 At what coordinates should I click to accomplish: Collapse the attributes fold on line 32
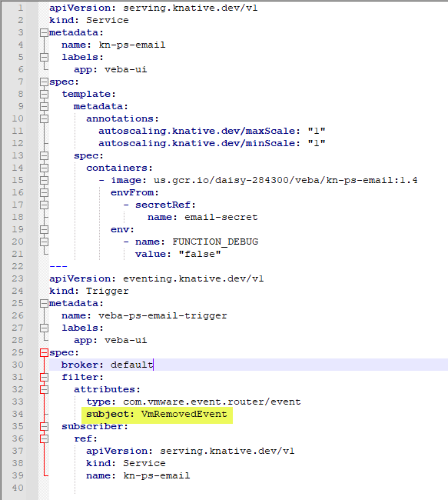tap(45, 390)
